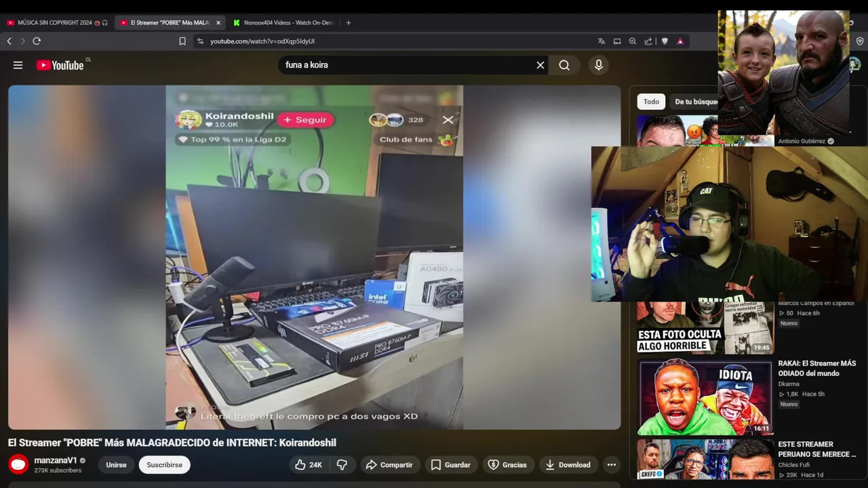Open ESTA FOTO OCULTA ALGO HORRIBLE thumbnail
This screenshot has width=868, height=488.
705,327
